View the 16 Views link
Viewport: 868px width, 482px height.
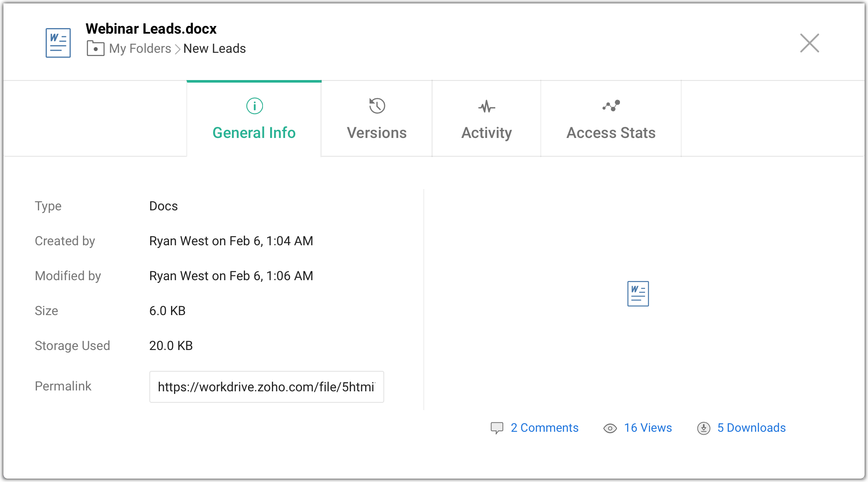point(648,428)
